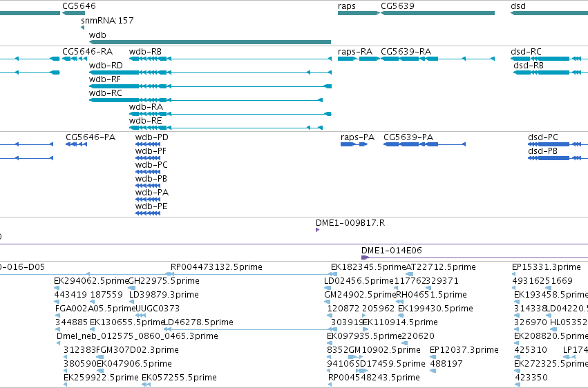This screenshot has height=388, width=588.
Task: Select the LD02456.5prime EST label
Action: (x=359, y=281)
